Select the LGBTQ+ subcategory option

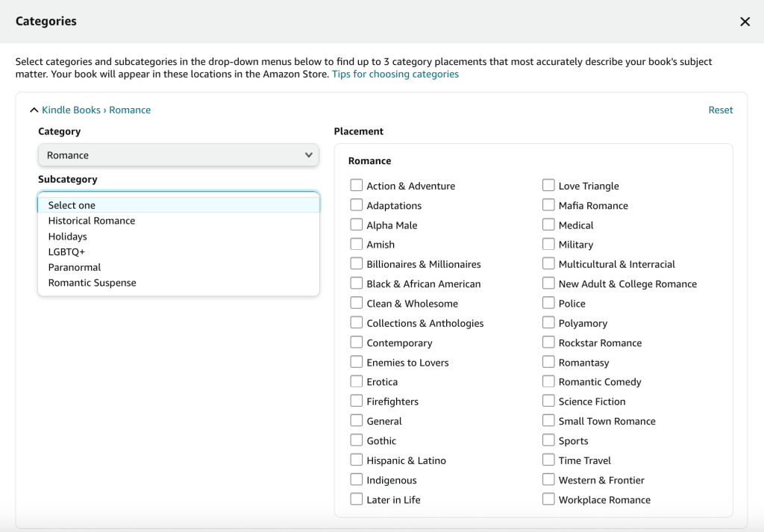click(66, 251)
